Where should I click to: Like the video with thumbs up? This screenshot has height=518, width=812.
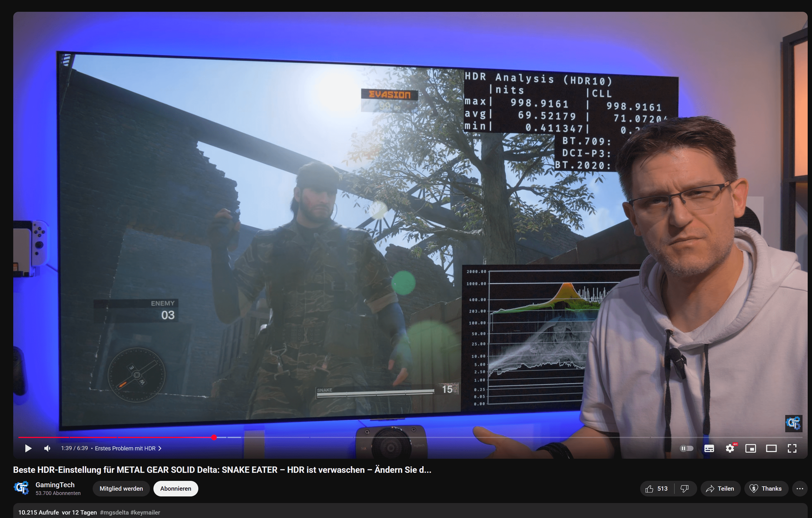[656, 489]
